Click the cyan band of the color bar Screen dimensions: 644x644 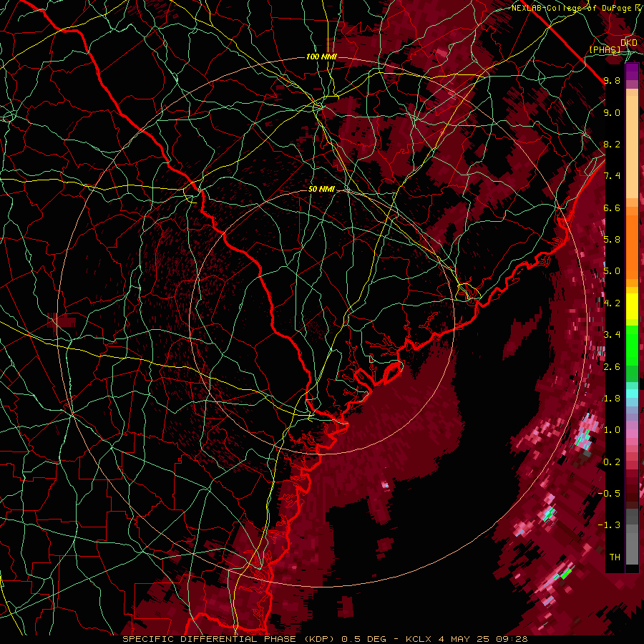tap(632, 393)
